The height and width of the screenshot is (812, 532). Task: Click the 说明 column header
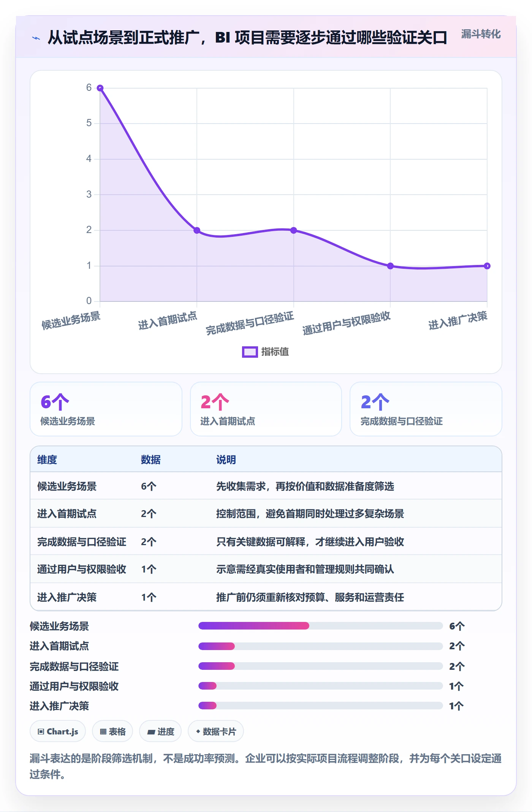pyautogui.click(x=226, y=460)
